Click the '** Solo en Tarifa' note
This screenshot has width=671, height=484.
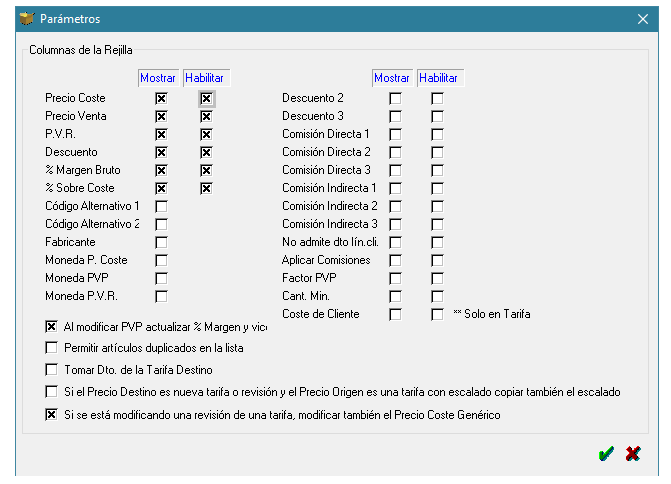click(x=492, y=314)
